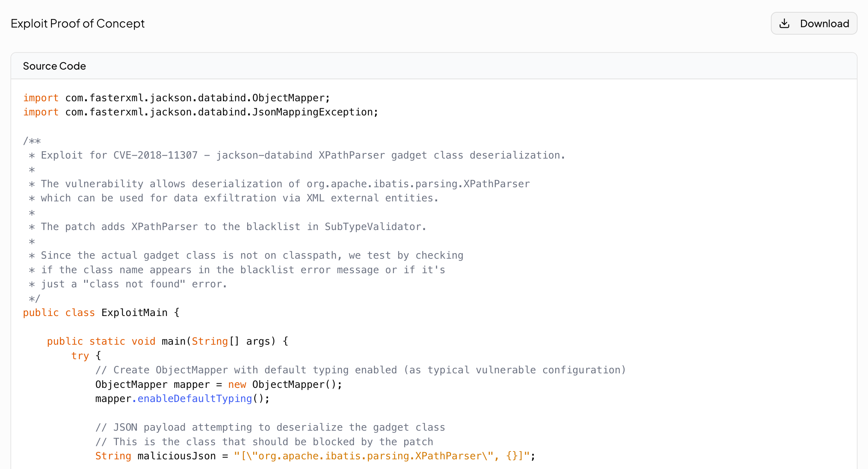The image size is (868, 469).
Task: Click the maliciousJson string literal
Action: 382,456
